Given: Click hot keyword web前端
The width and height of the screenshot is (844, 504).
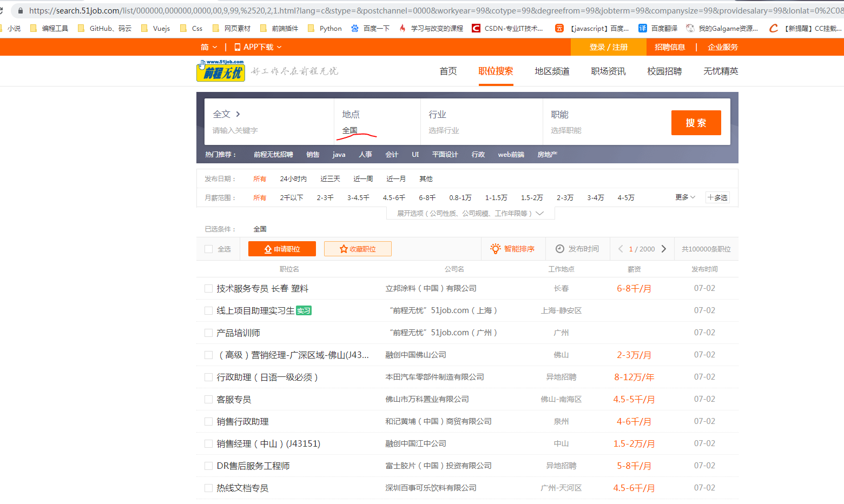Looking at the screenshot, I should pyautogui.click(x=511, y=155).
